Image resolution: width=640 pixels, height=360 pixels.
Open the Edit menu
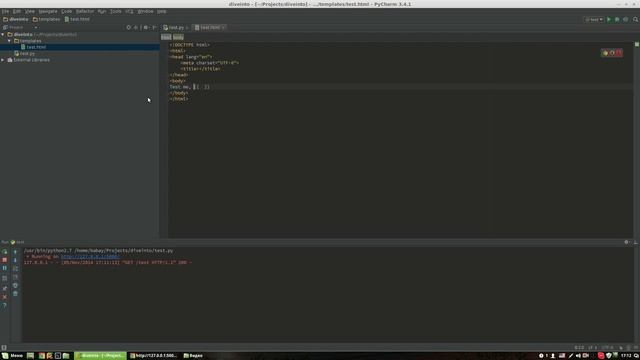pyautogui.click(x=17, y=11)
